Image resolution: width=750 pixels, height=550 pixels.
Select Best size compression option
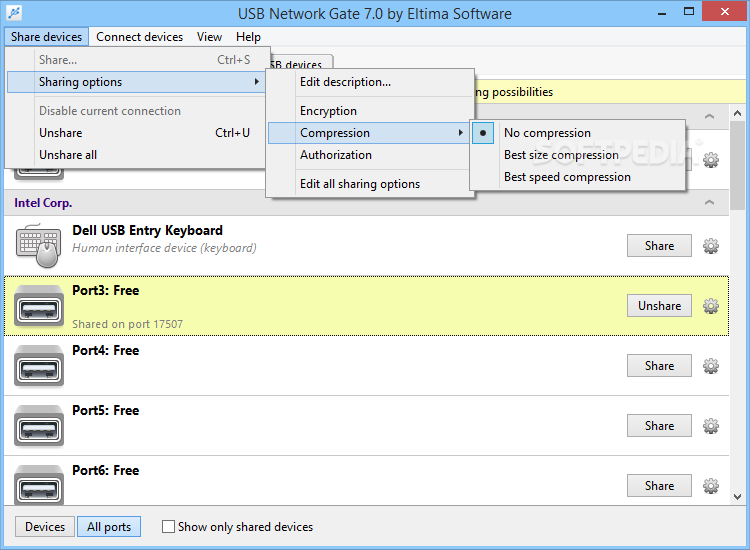(577, 155)
